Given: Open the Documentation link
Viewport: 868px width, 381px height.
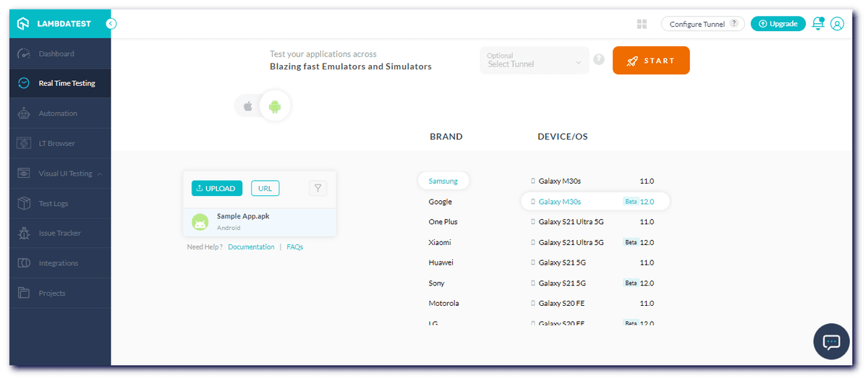Looking at the screenshot, I should tap(251, 247).
